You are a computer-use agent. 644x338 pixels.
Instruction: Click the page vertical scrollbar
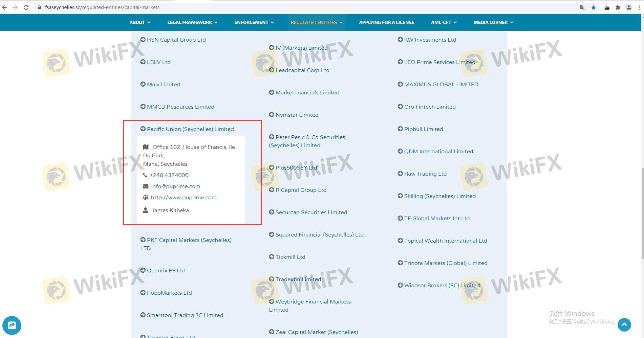point(642,213)
